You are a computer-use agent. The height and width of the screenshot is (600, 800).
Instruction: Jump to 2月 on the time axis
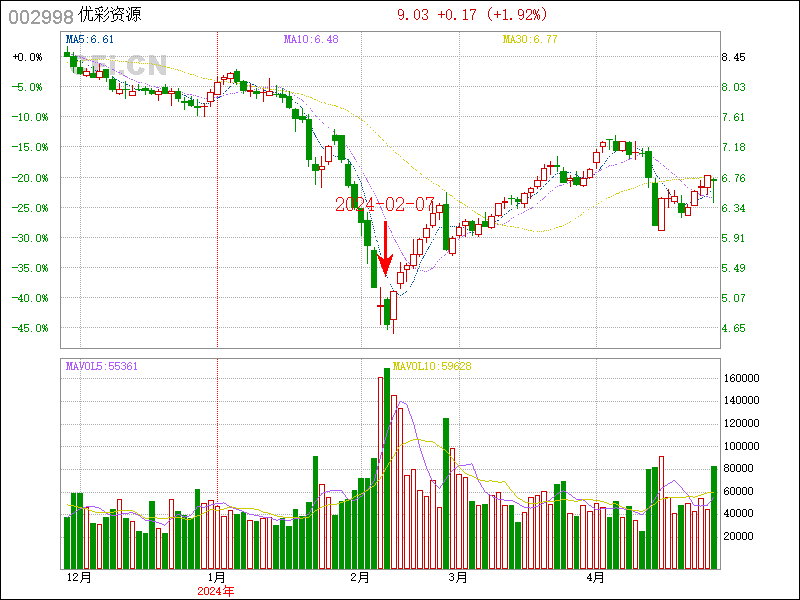point(361,578)
